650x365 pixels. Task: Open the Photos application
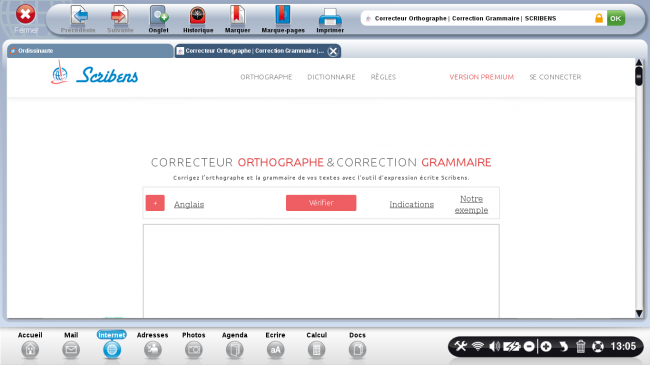pyautogui.click(x=194, y=345)
